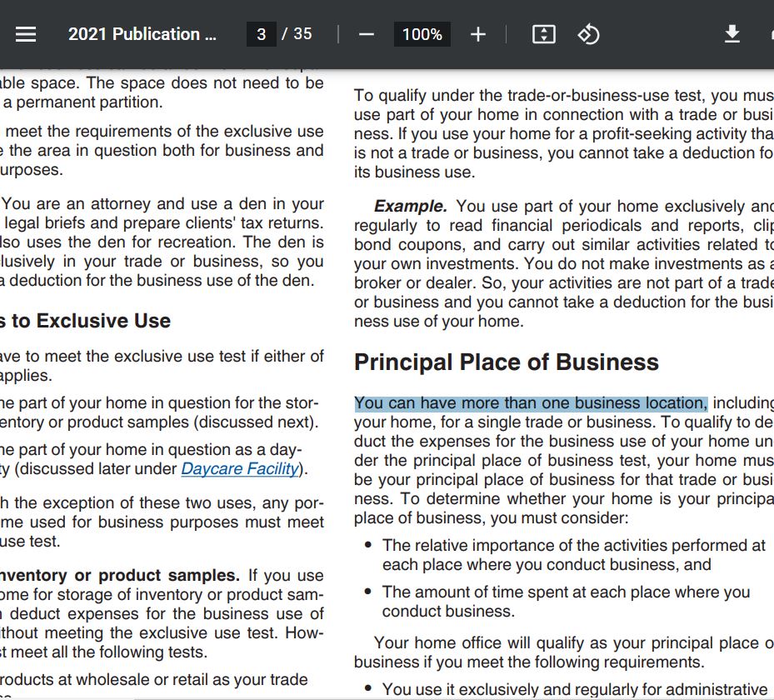Download the PDF file
Image resolution: width=774 pixels, height=700 pixels.
point(732,34)
